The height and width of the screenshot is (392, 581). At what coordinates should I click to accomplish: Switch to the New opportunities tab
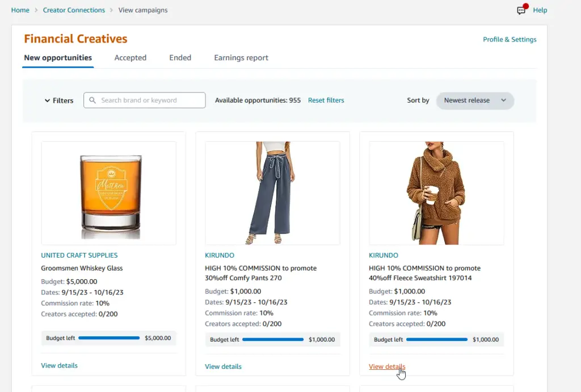coord(58,58)
